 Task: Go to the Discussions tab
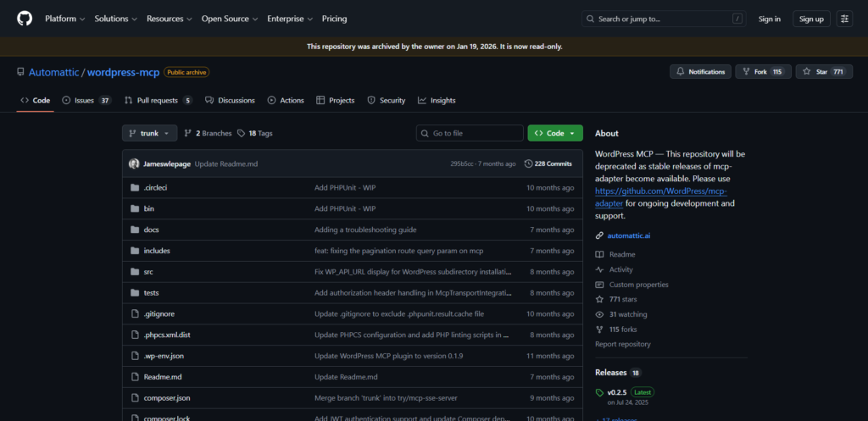(x=230, y=100)
